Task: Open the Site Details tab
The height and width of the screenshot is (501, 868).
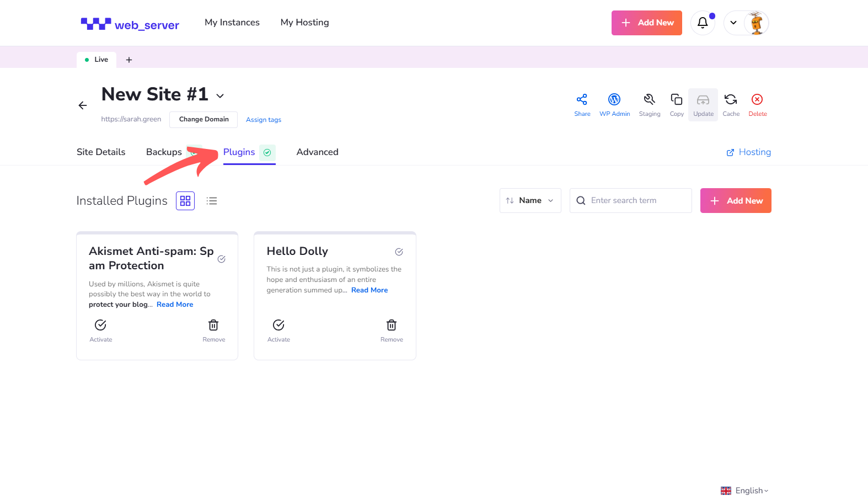Action: pyautogui.click(x=101, y=152)
